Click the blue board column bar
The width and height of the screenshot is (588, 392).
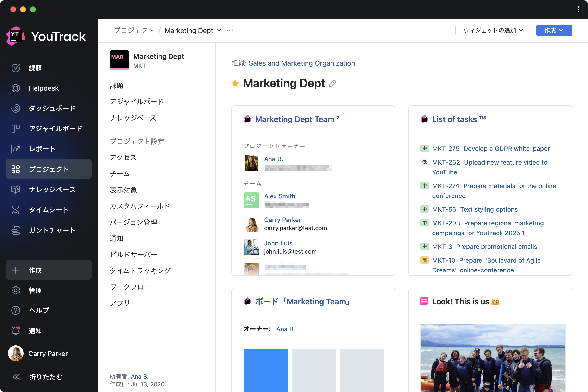266,370
